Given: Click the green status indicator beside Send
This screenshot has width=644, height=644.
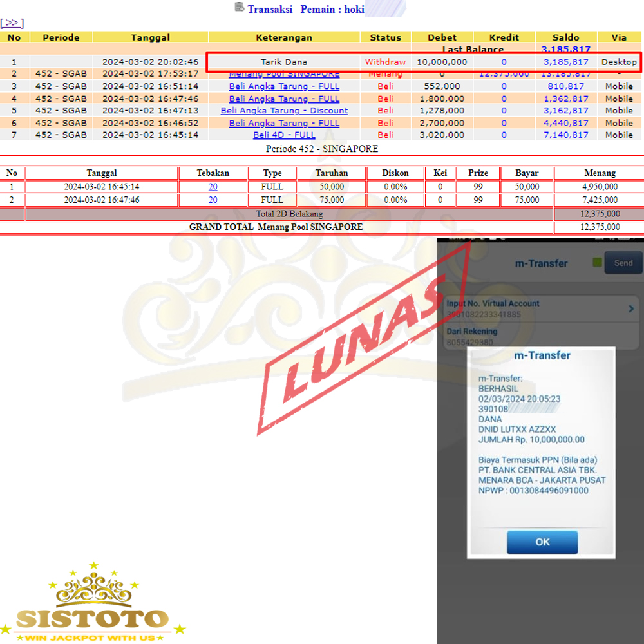Looking at the screenshot, I should (x=597, y=263).
